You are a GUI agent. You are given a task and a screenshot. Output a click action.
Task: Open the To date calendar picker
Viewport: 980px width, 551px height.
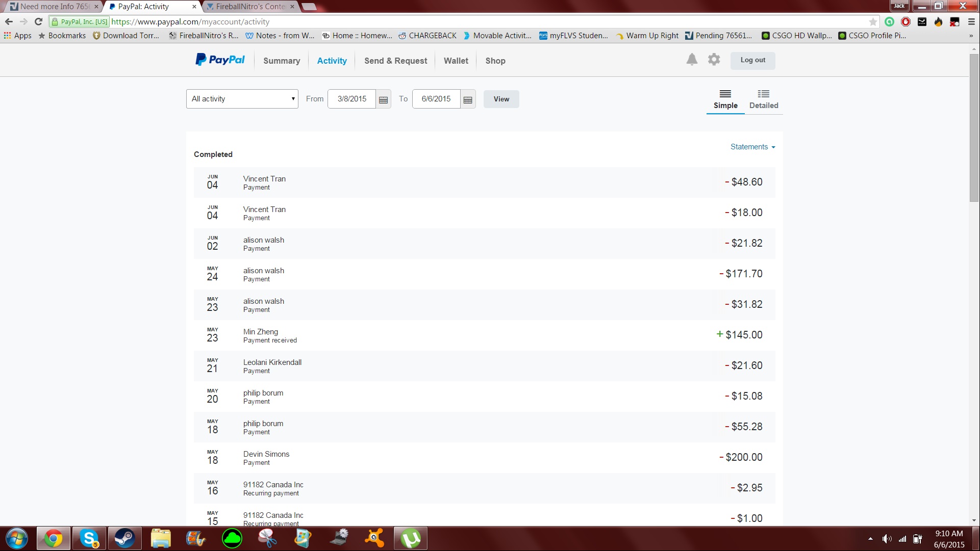point(468,99)
